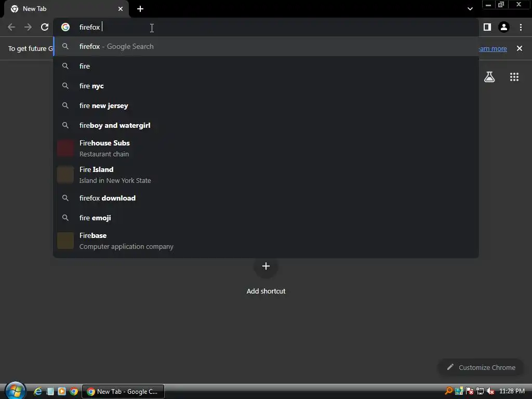This screenshot has width=532, height=399.
Task: Close the New Tab tab
Action: pyautogui.click(x=121, y=9)
